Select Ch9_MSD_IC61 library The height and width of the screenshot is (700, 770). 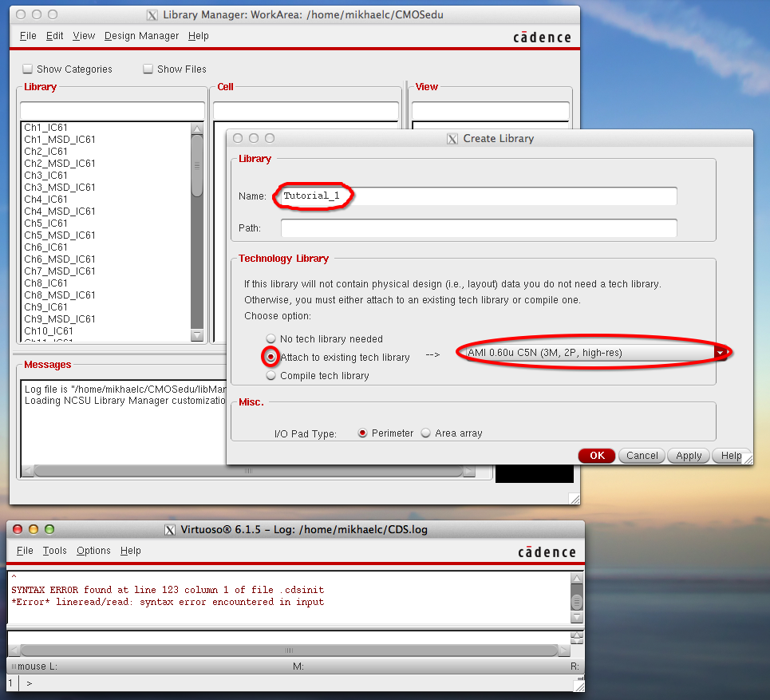[59, 318]
